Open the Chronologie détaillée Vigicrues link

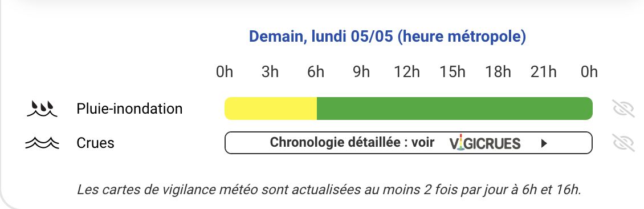408,143
